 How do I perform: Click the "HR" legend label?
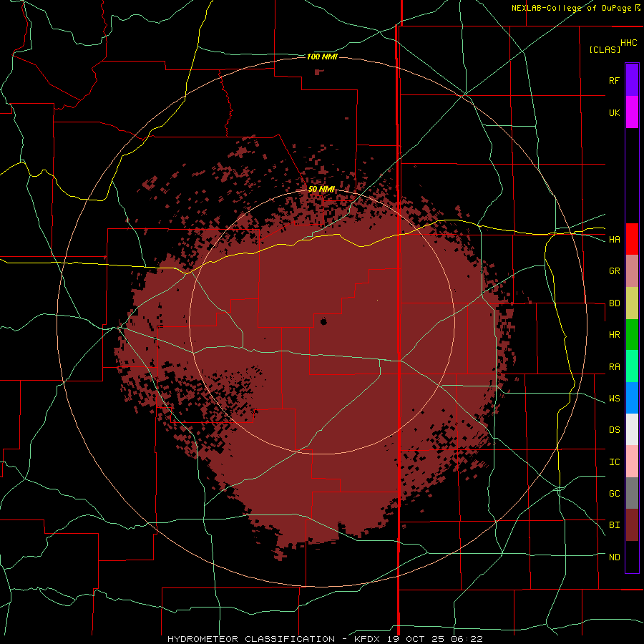(614, 335)
